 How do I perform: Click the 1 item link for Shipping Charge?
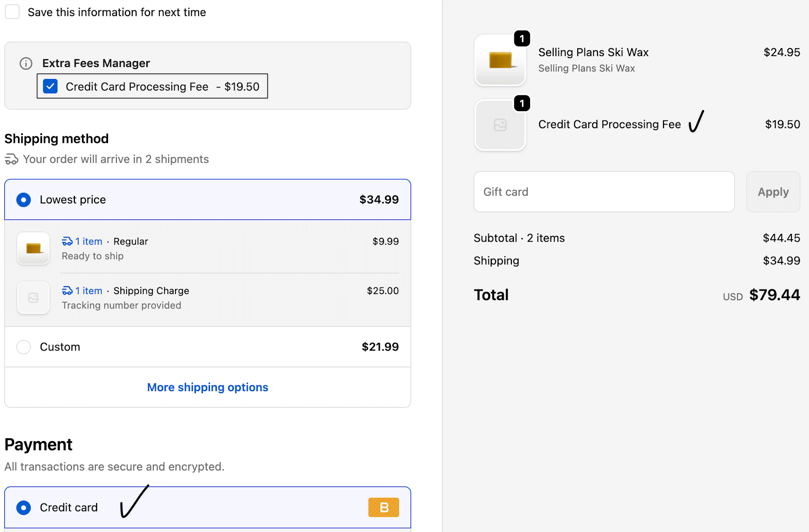(x=89, y=291)
